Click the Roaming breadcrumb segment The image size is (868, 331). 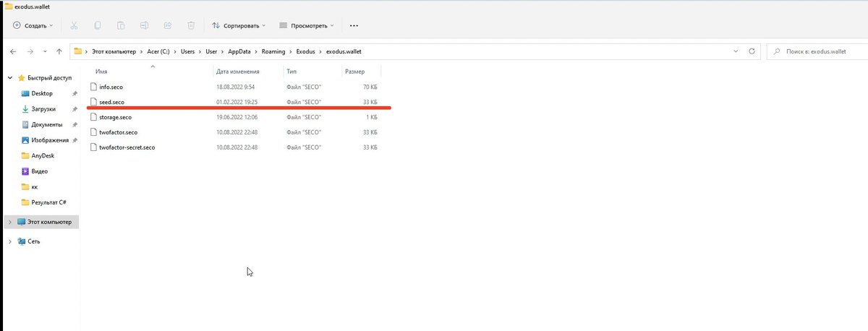click(x=274, y=51)
